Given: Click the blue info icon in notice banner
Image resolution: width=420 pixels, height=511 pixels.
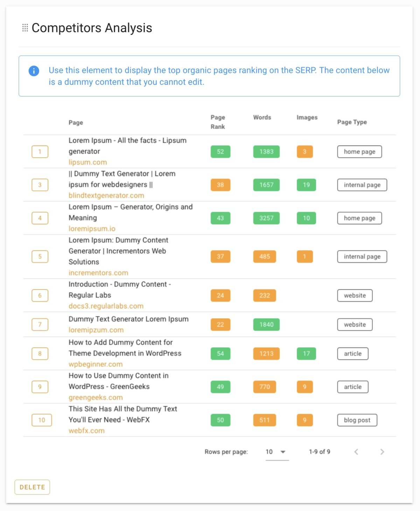Looking at the screenshot, I should (x=34, y=70).
